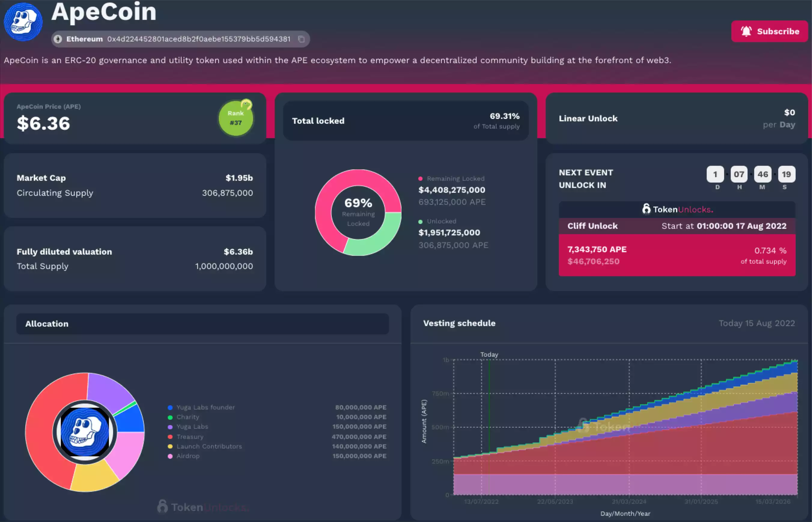This screenshot has width=812, height=522.
Task: Select the Allocation header bar
Action: 202,324
